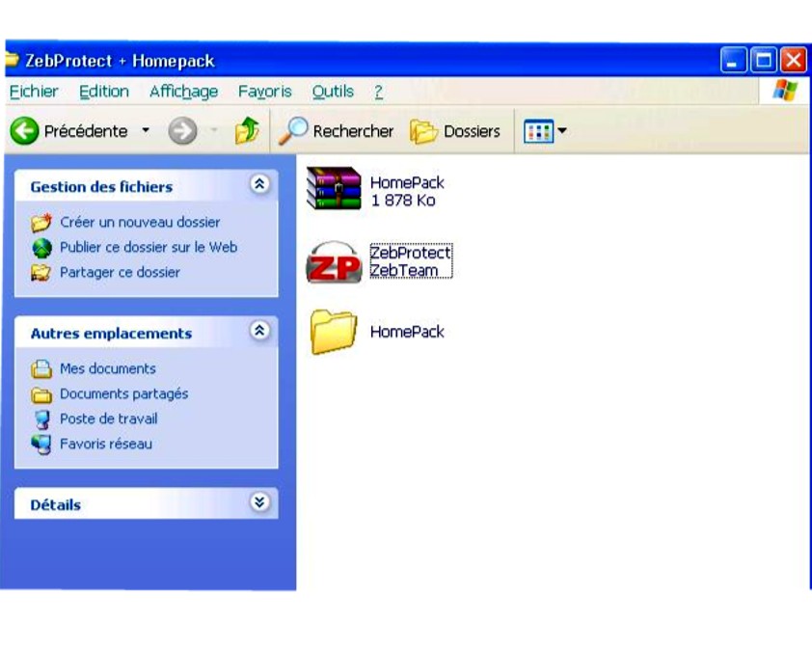Collapse the Autres emplacements panel
Image resolution: width=812 pixels, height=649 pixels.
click(x=259, y=331)
